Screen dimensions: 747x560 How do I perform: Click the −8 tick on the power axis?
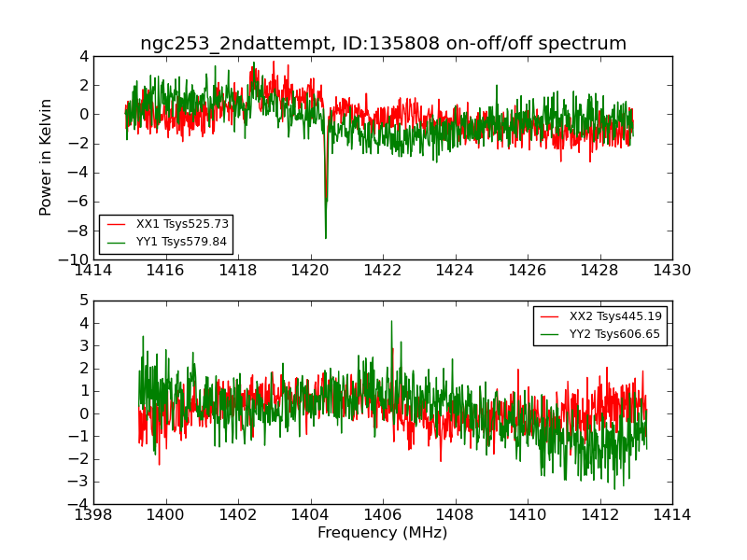tap(78, 231)
